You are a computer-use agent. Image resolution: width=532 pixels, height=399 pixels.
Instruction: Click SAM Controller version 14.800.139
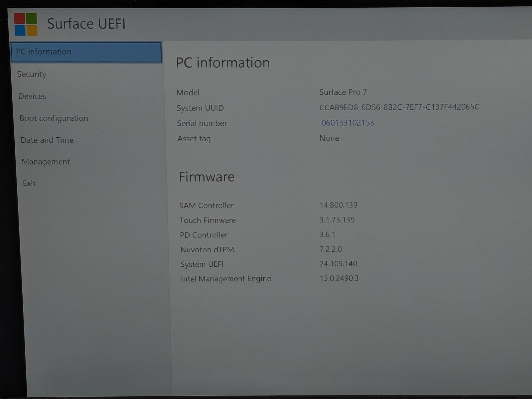338,205
